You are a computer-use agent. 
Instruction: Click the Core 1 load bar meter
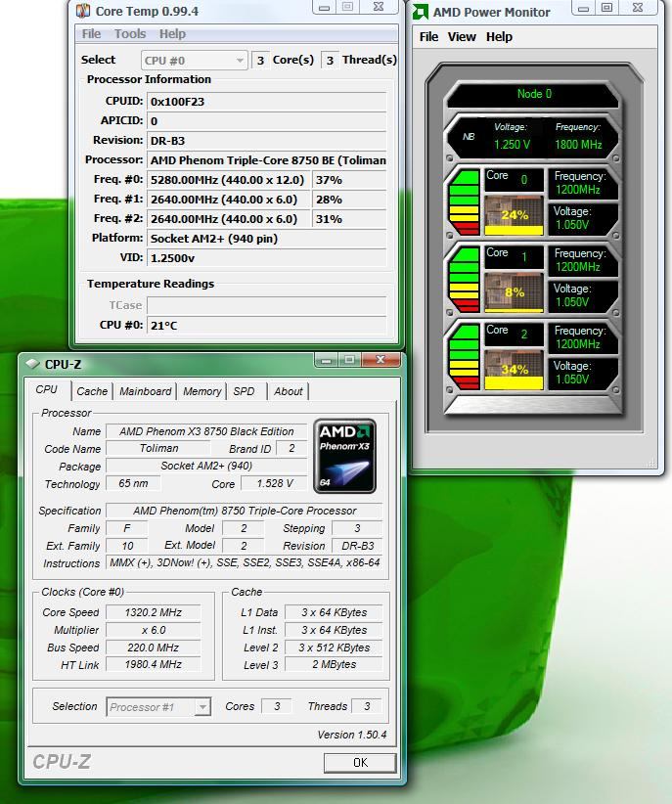pos(465,280)
